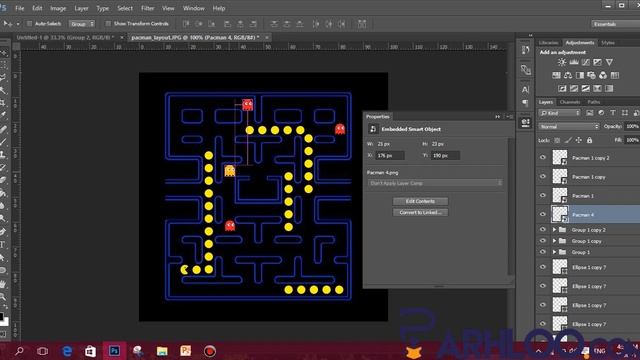This screenshot has width=640, height=360.
Task: Select the Type tool
Action: pos(3,244)
